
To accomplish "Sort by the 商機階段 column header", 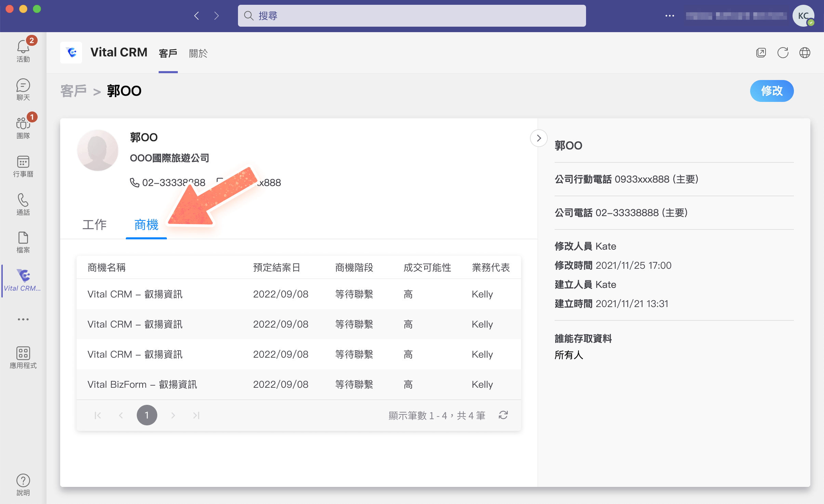I will [x=354, y=267].
